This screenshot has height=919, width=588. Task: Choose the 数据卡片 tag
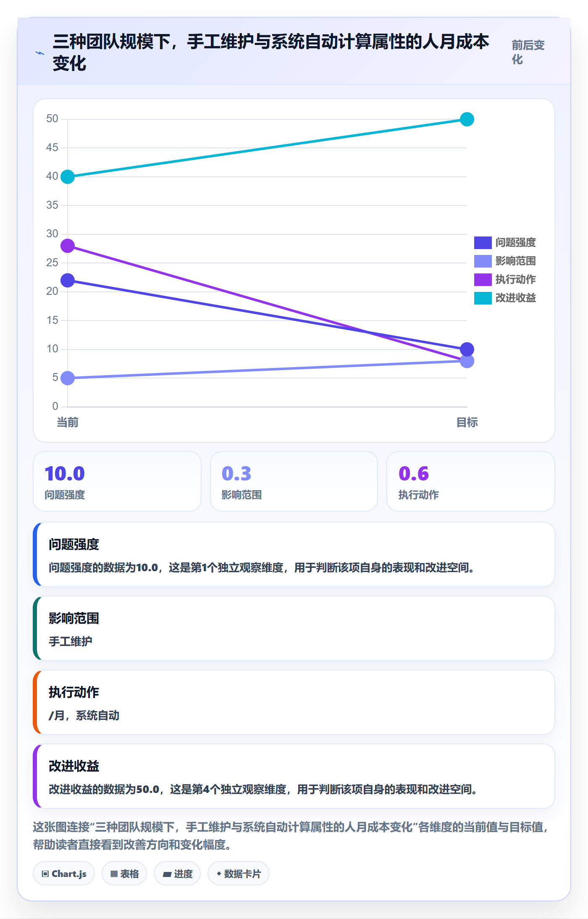pyautogui.click(x=239, y=874)
